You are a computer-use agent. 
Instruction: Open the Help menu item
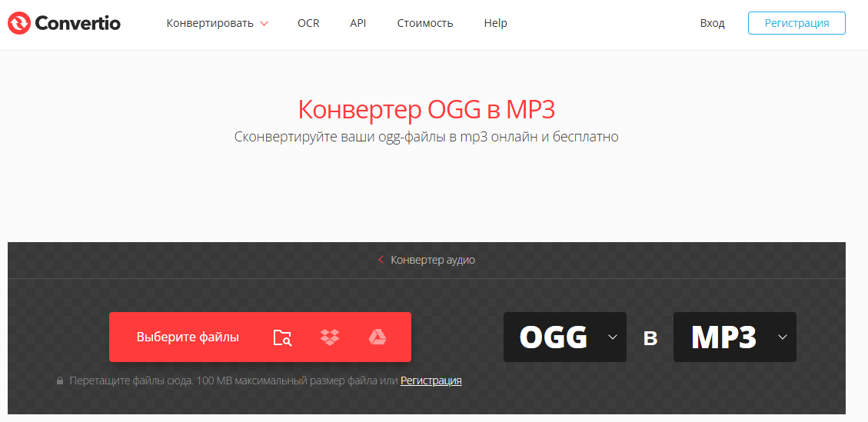coord(495,23)
